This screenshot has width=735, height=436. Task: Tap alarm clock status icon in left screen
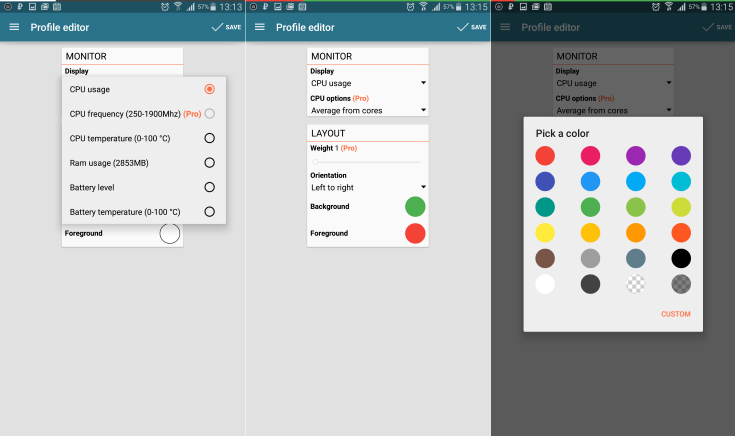click(165, 7)
